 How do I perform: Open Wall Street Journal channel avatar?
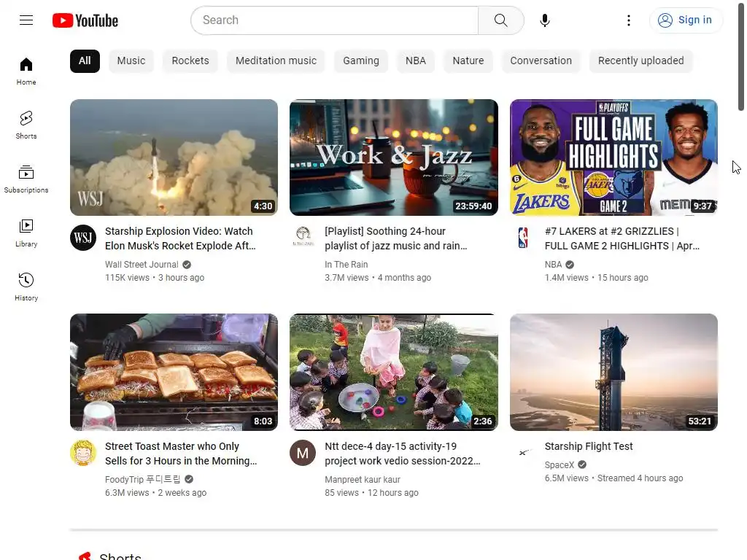click(x=83, y=238)
